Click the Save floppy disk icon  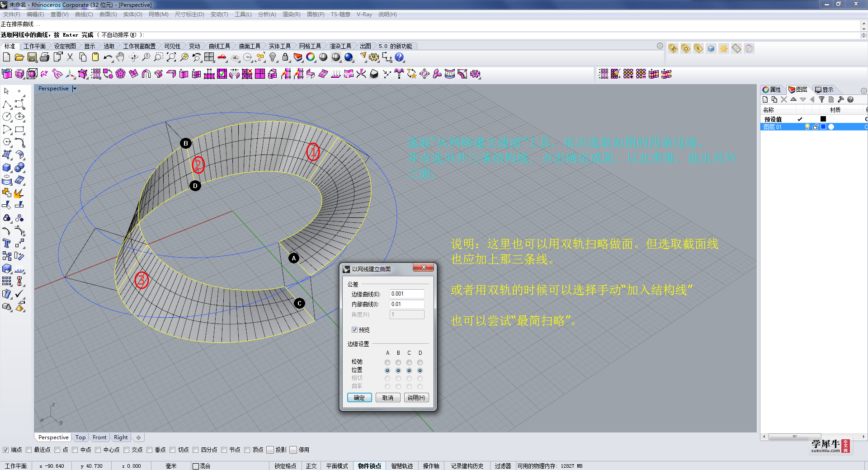[32, 57]
